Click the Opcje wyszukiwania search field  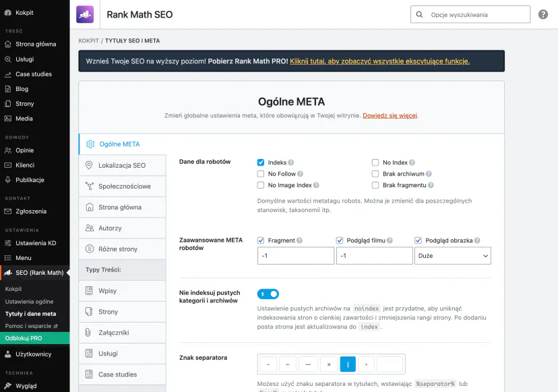[x=470, y=15]
